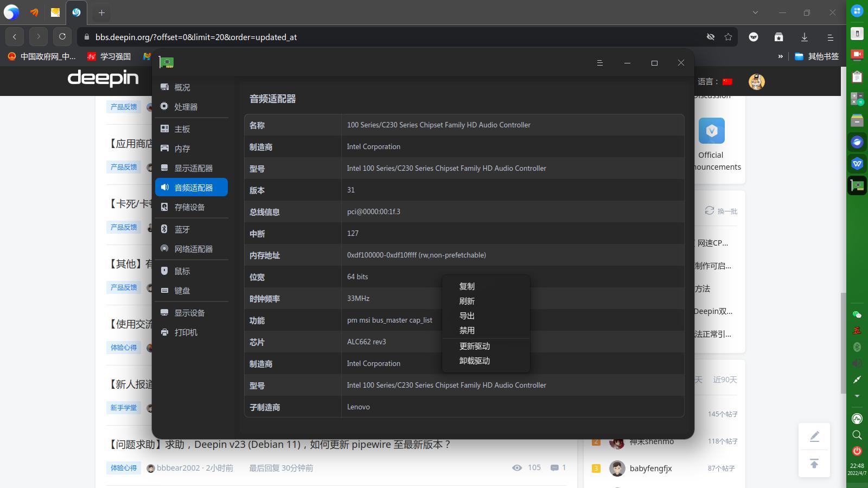Expand the browser tab list chevron

click(x=755, y=12)
